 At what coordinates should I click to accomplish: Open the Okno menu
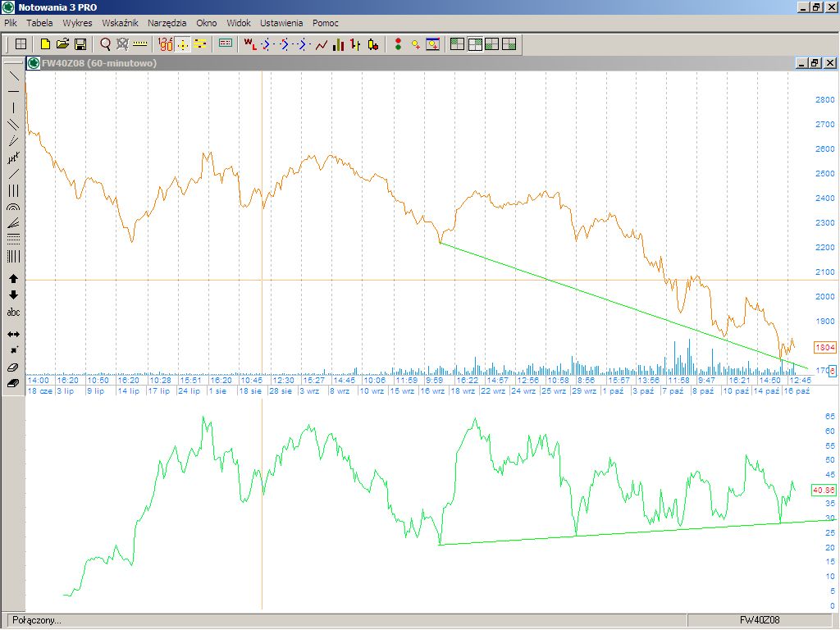pos(206,22)
